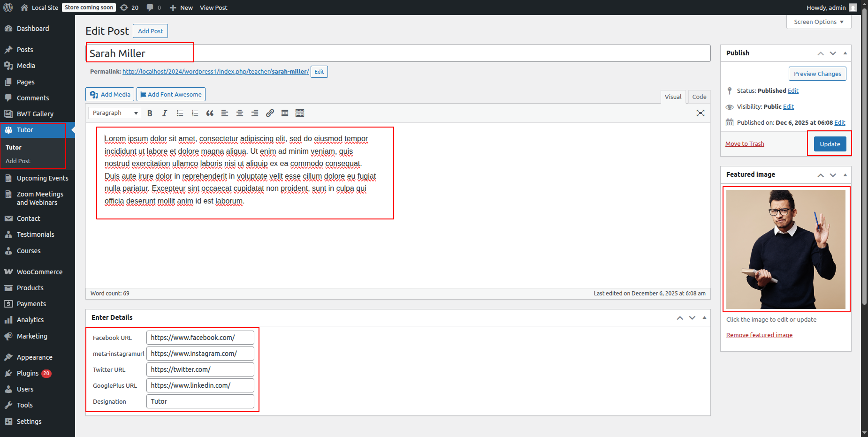
Task: Click the Designation input field
Action: pos(200,401)
